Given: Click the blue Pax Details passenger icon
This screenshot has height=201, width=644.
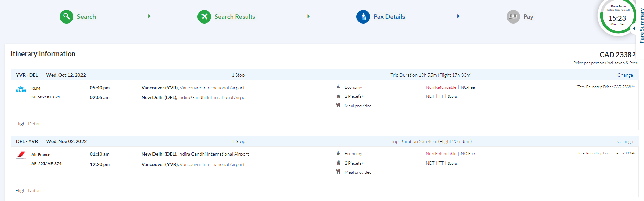Looking at the screenshot, I should tap(363, 17).
